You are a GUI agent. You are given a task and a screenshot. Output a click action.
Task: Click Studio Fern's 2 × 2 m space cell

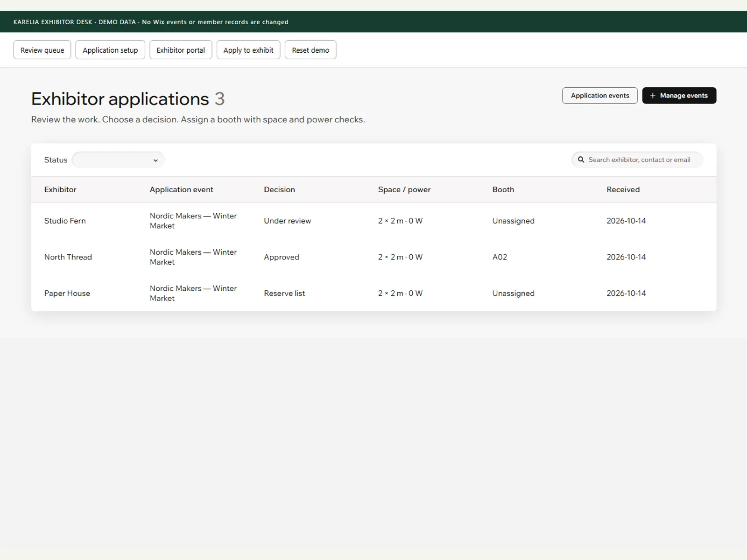(400, 221)
